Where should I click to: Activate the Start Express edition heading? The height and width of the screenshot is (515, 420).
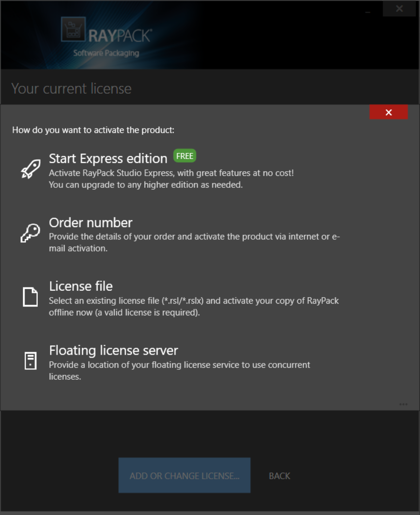108,158
